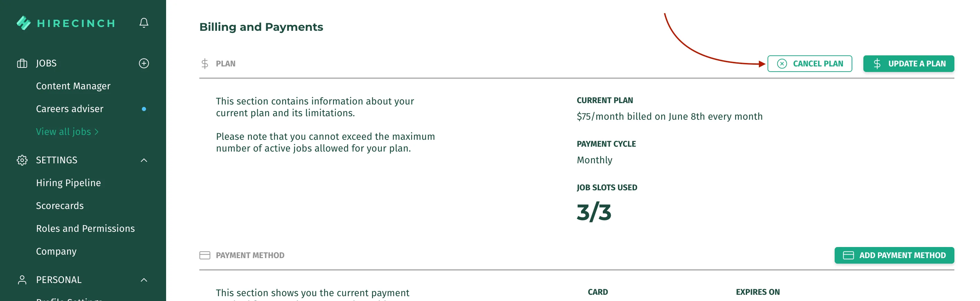Add a new job with plus icon
The height and width of the screenshot is (301, 980).
coord(144,63)
